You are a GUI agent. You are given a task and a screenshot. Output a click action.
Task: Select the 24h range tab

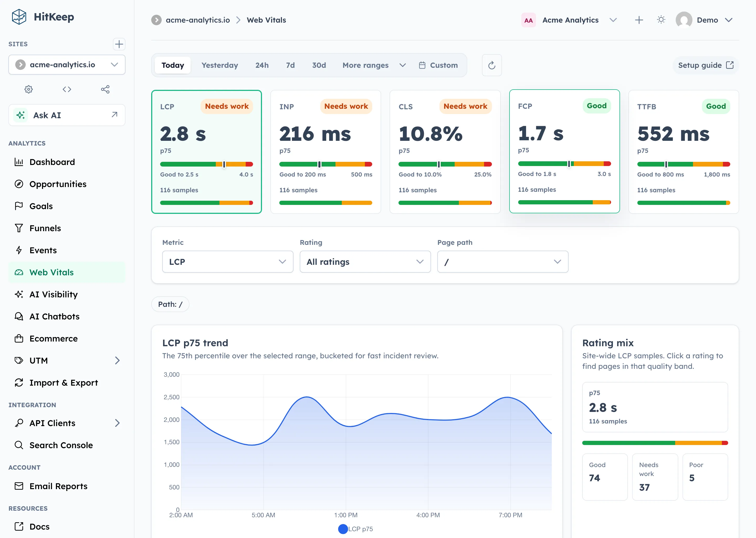click(x=262, y=65)
